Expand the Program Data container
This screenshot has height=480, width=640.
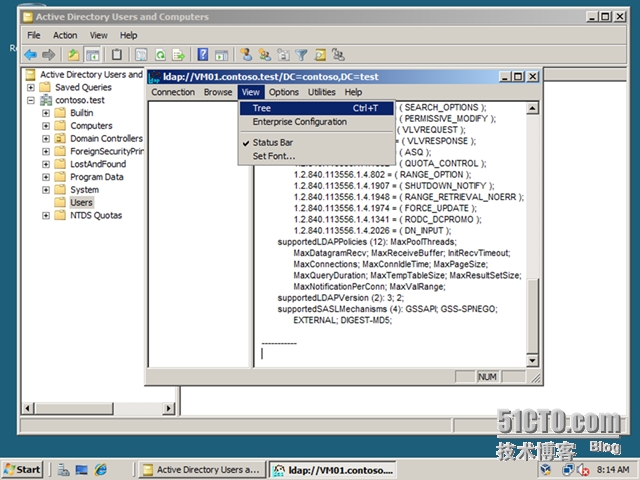click(46, 177)
